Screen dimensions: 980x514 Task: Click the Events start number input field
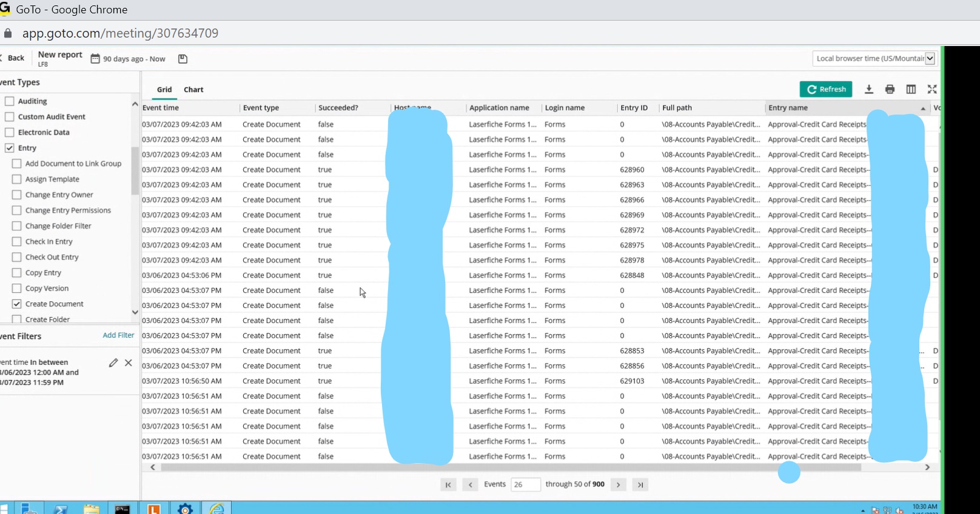[525, 484]
